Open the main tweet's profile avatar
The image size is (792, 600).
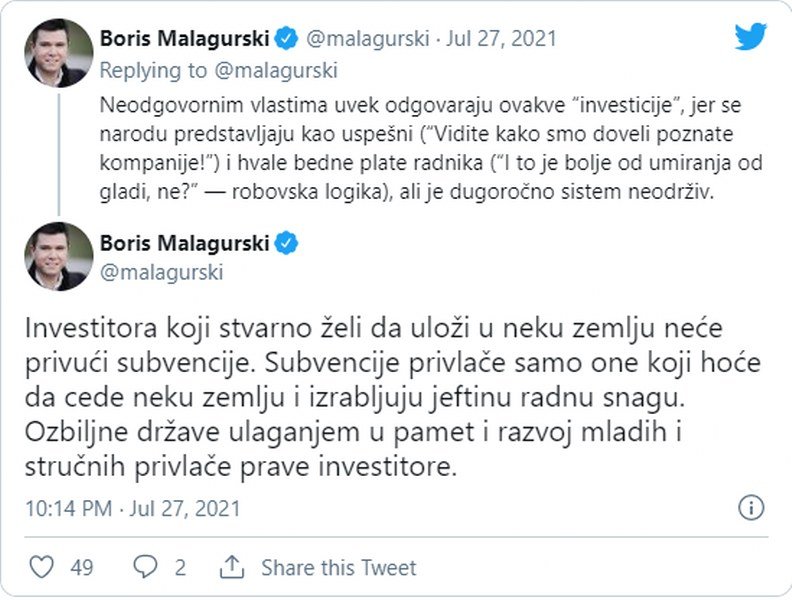pyautogui.click(x=58, y=256)
